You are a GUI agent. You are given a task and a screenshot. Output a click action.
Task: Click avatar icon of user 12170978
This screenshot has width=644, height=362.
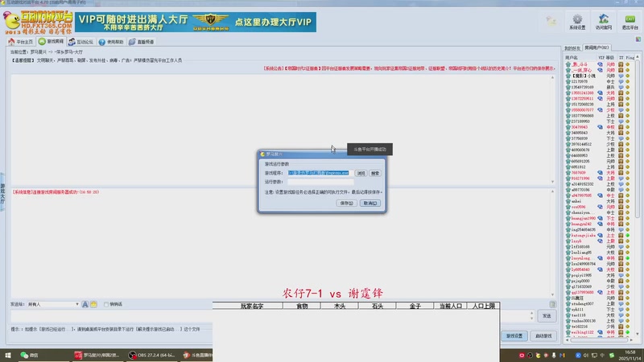568,82
